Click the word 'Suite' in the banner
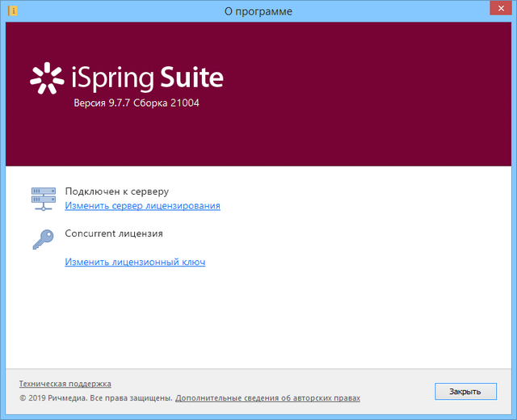Viewport: 517px width, 420px height. coord(191,78)
